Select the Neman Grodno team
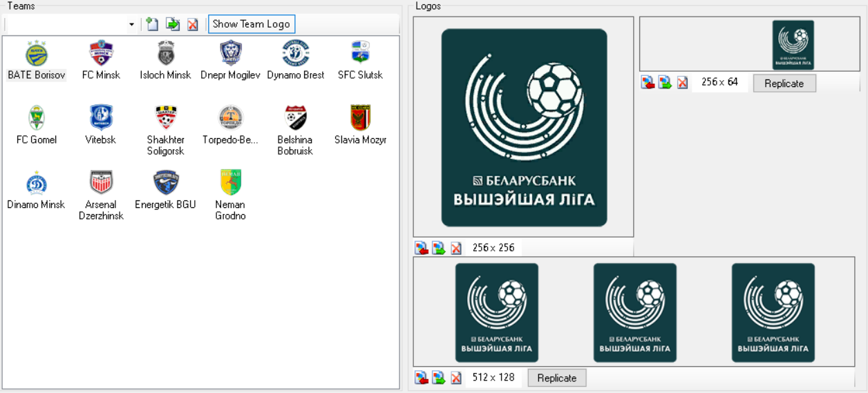868x393 pixels. coord(231,195)
